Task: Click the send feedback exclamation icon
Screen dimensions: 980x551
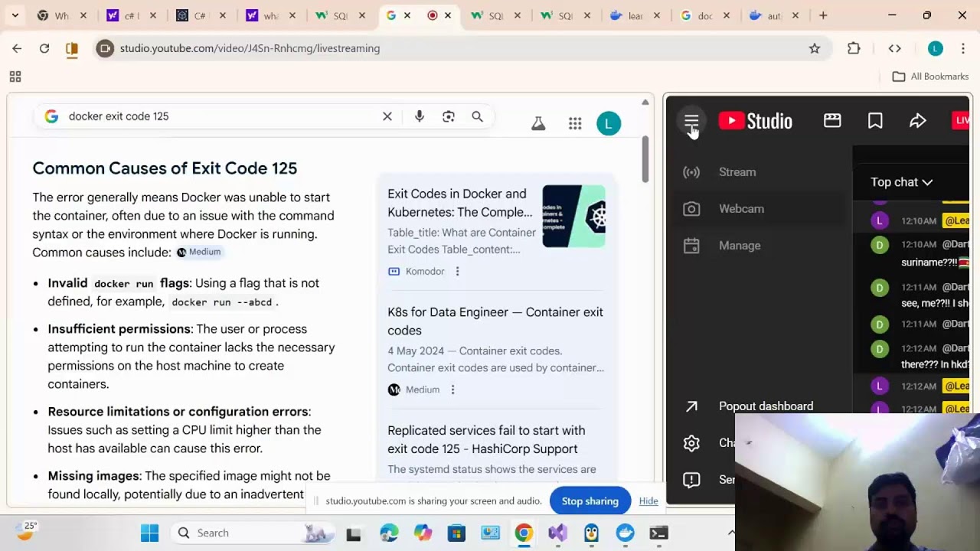Action: [691, 480]
